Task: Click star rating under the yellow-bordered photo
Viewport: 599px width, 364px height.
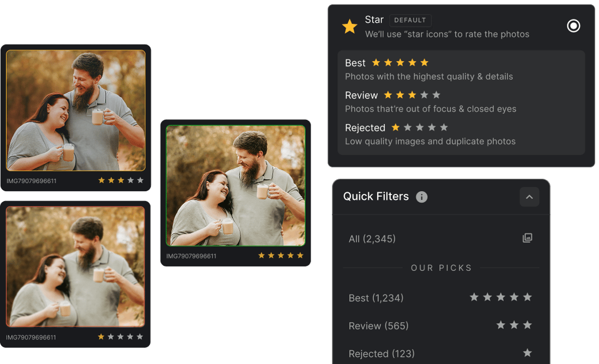Action: coord(121,180)
